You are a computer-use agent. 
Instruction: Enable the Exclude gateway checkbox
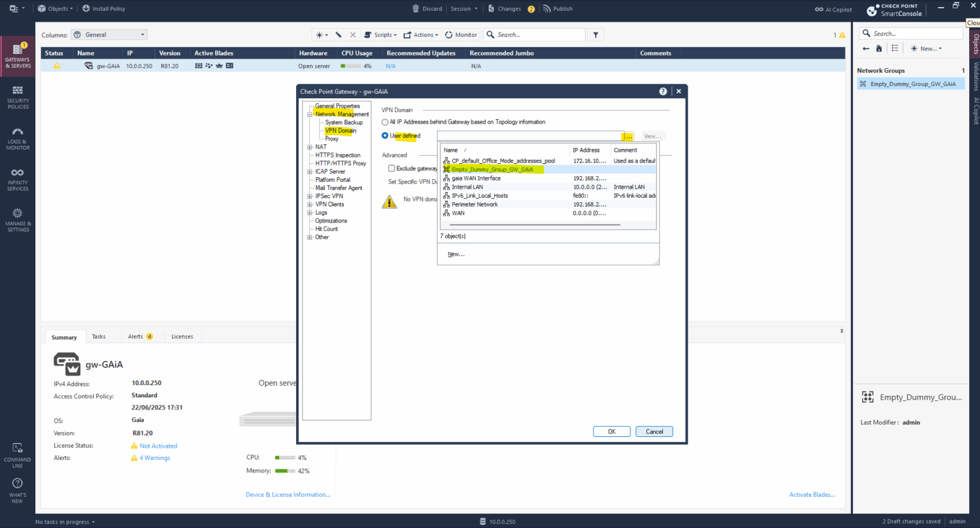[x=392, y=168]
